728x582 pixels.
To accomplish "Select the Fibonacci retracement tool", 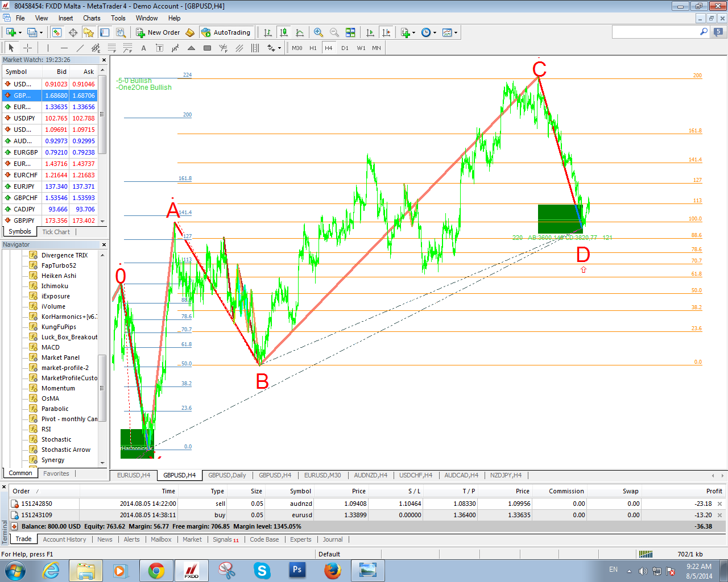I will [111, 48].
